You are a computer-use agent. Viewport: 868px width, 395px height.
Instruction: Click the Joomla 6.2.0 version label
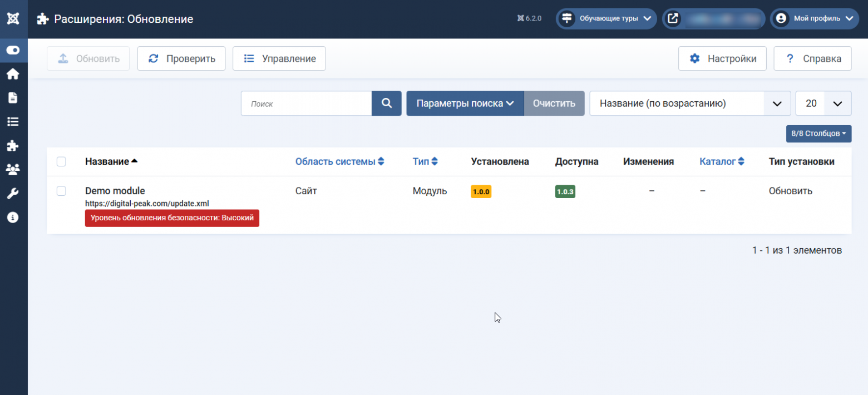click(x=529, y=18)
